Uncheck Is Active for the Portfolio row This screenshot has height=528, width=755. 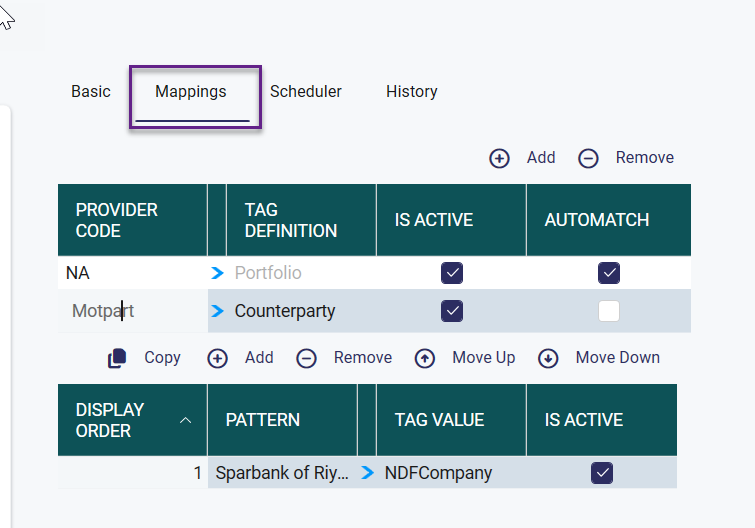(x=452, y=273)
